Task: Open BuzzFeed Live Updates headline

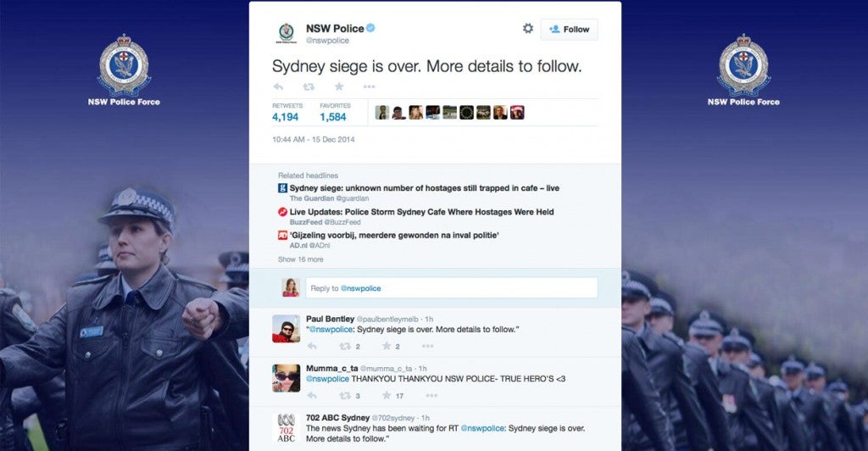Action: pyautogui.click(x=421, y=212)
